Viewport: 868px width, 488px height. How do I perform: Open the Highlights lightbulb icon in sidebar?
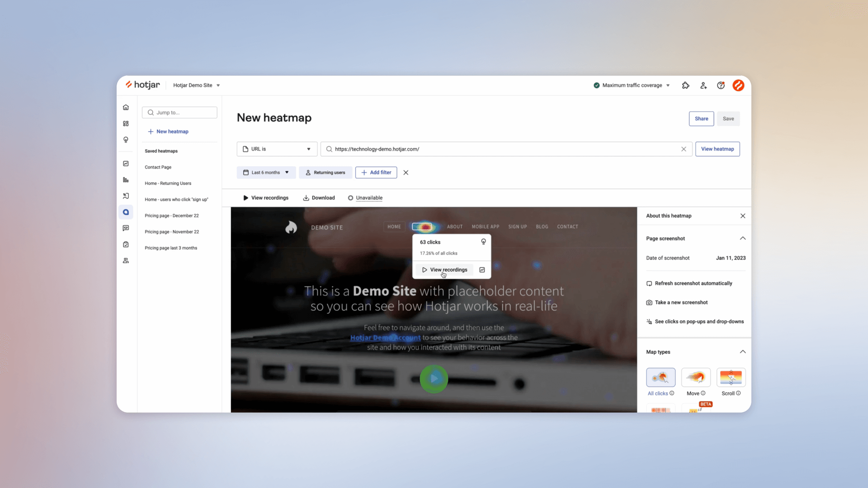point(126,140)
